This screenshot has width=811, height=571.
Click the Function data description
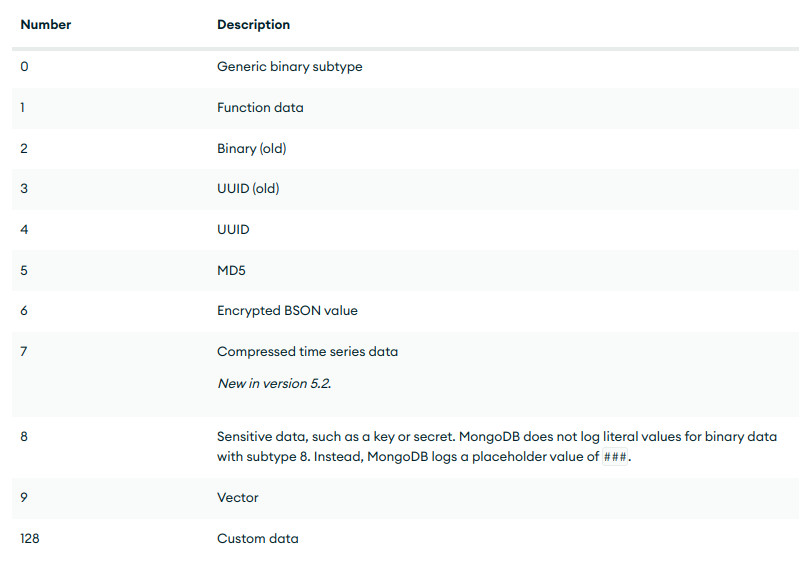pos(260,108)
